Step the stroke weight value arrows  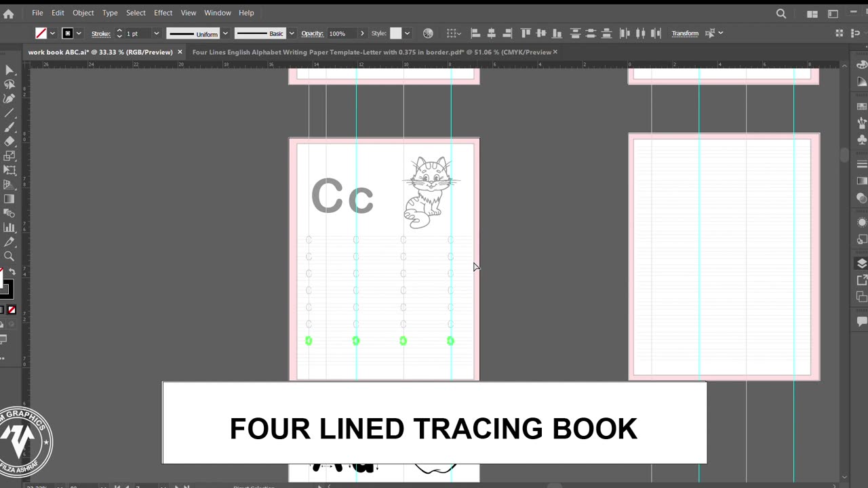[119, 33]
